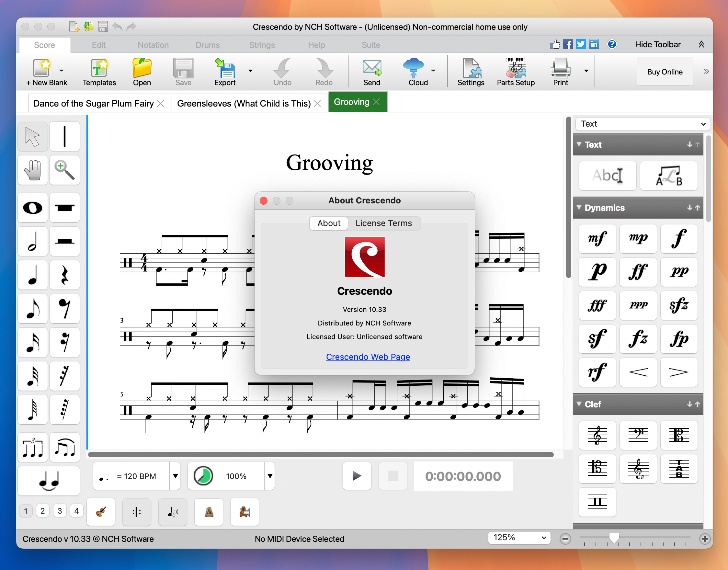
Task: Select voice 2 button
Action: pos(43,511)
